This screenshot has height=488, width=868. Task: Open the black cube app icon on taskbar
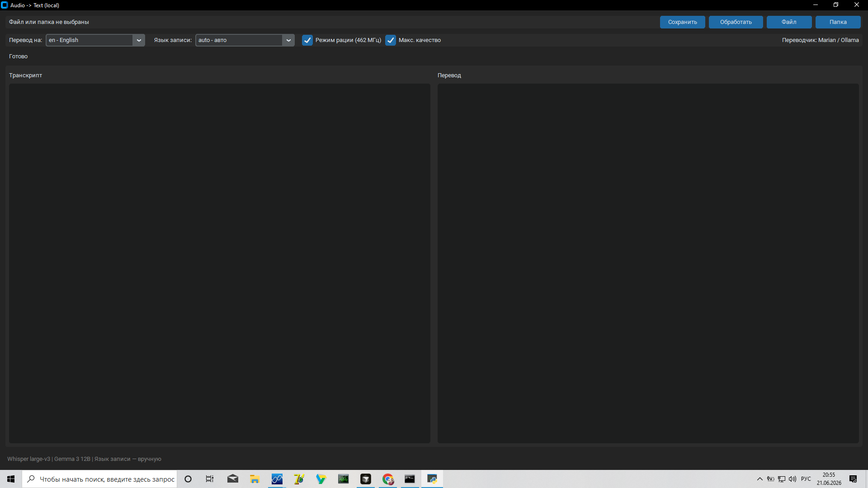click(366, 479)
